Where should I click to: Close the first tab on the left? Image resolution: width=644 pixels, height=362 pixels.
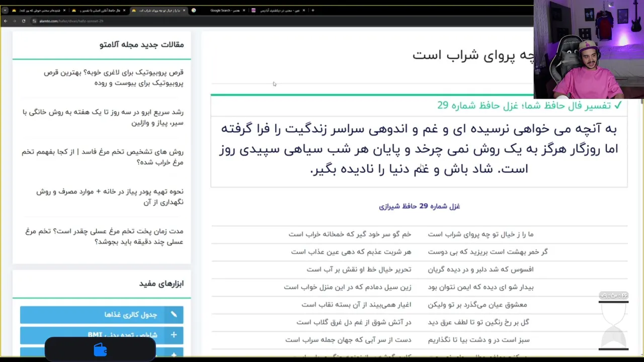pyautogui.click(x=65, y=10)
